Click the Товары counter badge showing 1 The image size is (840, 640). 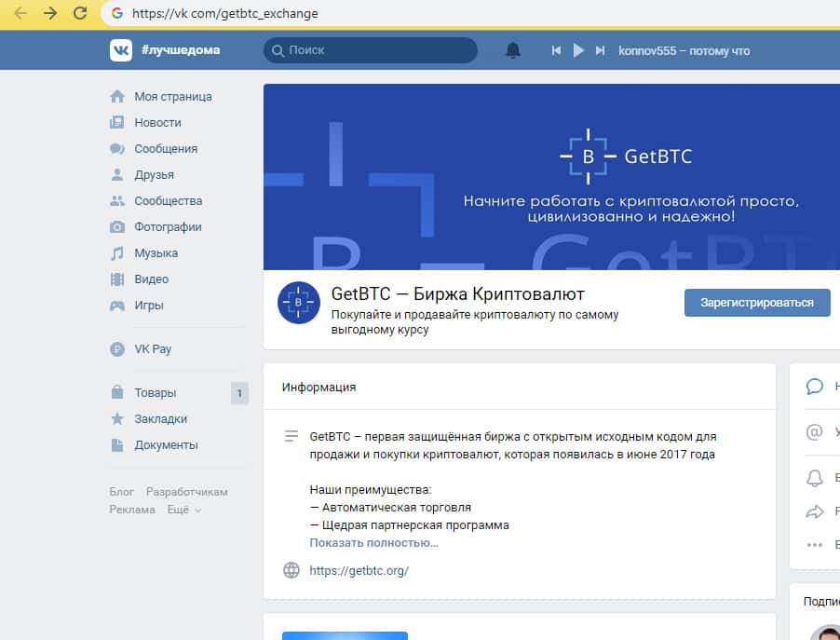click(239, 393)
